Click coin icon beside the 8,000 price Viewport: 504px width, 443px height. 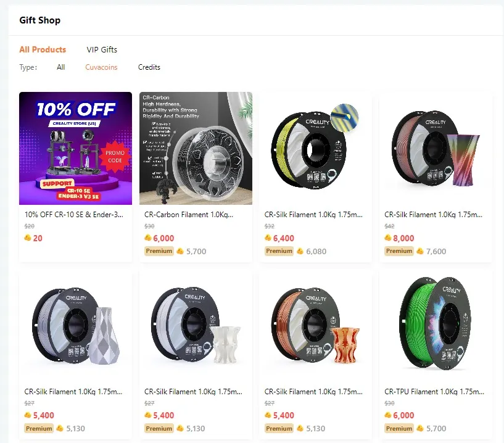388,238
